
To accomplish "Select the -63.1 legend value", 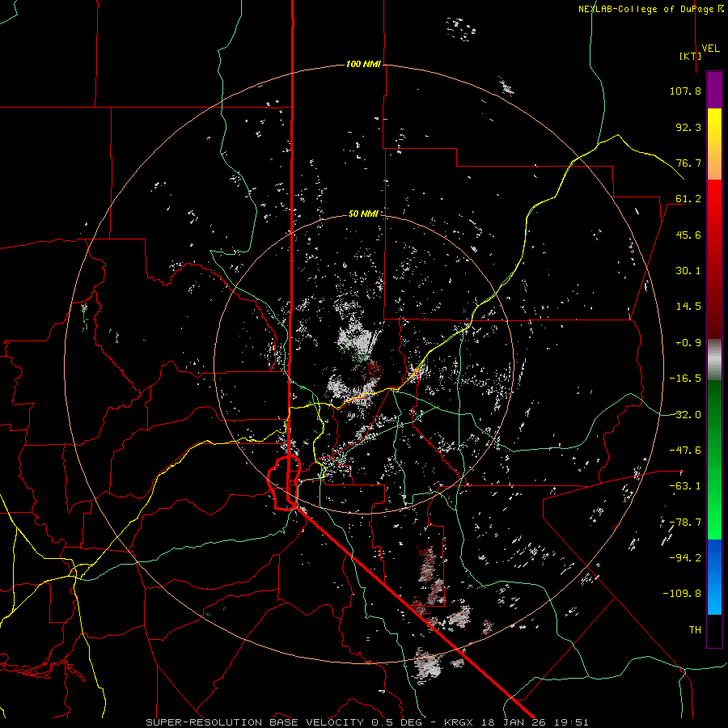I will tap(685, 486).
